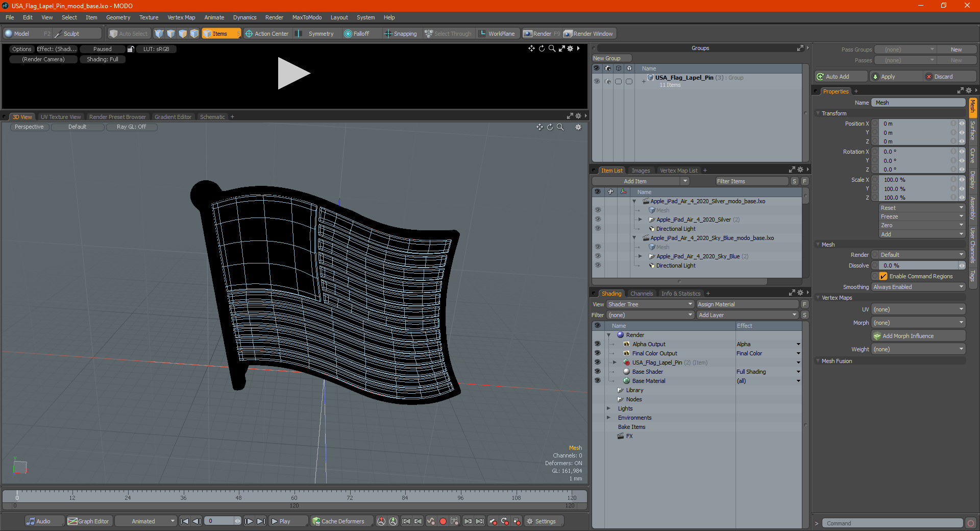Switch to UV Texture View tab
Screen dimensions: 980x531
tap(61, 117)
